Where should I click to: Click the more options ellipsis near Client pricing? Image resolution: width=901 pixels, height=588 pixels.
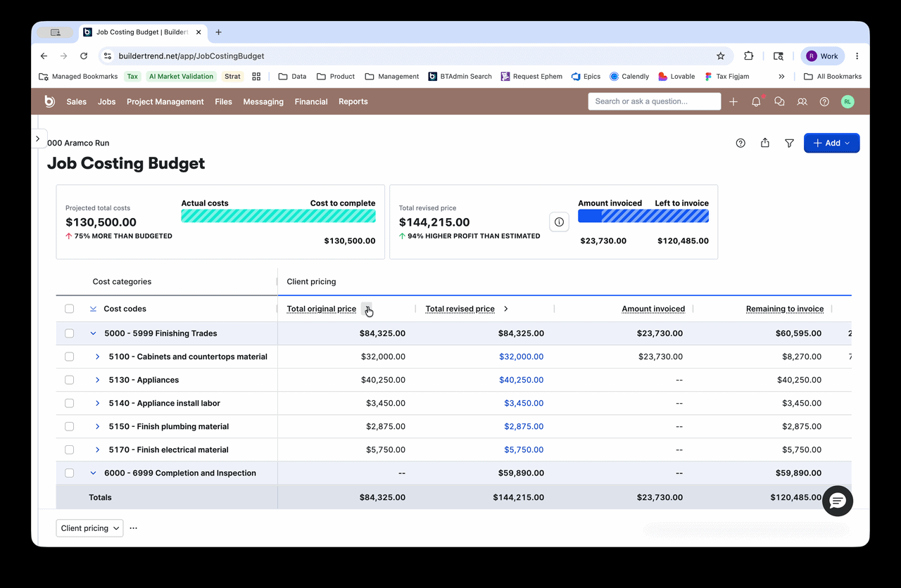[x=134, y=528]
